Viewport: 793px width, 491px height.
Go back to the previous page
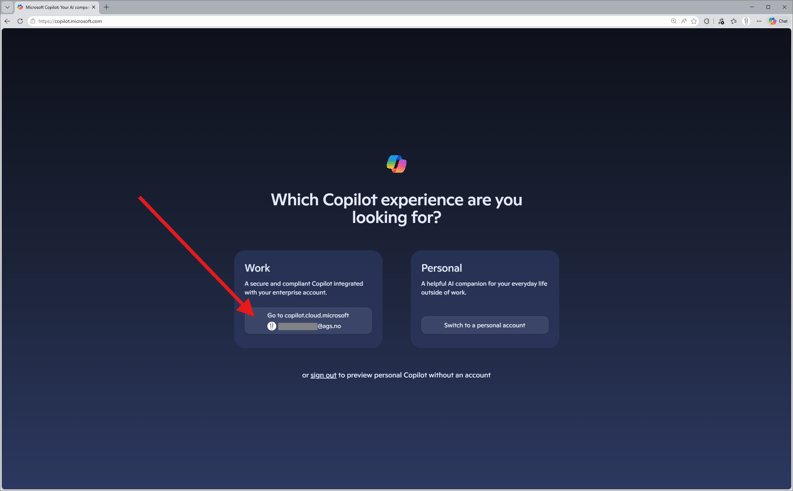(7, 21)
